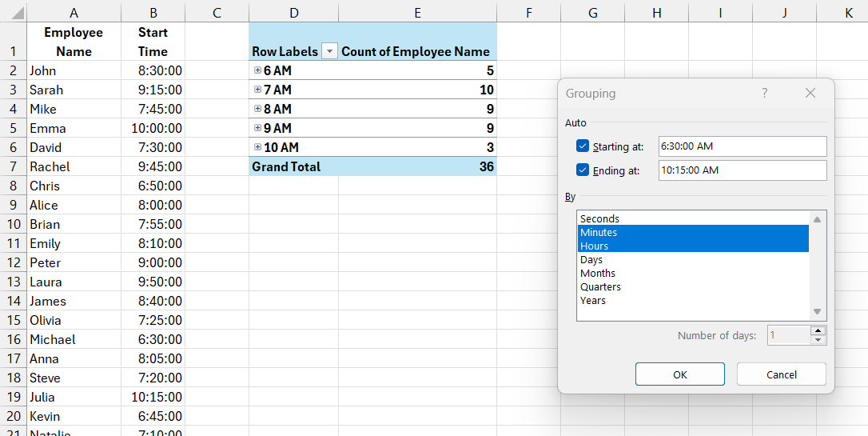The height and width of the screenshot is (436, 868).
Task: Click the cell containing Olivia
Action: click(x=74, y=320)
